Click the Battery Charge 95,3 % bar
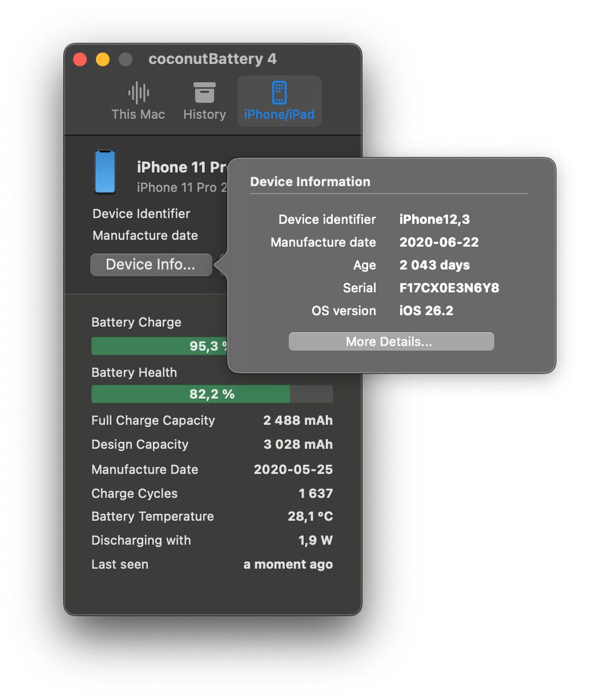The width and height of the screenshot is (597, 700). (160, 346)
